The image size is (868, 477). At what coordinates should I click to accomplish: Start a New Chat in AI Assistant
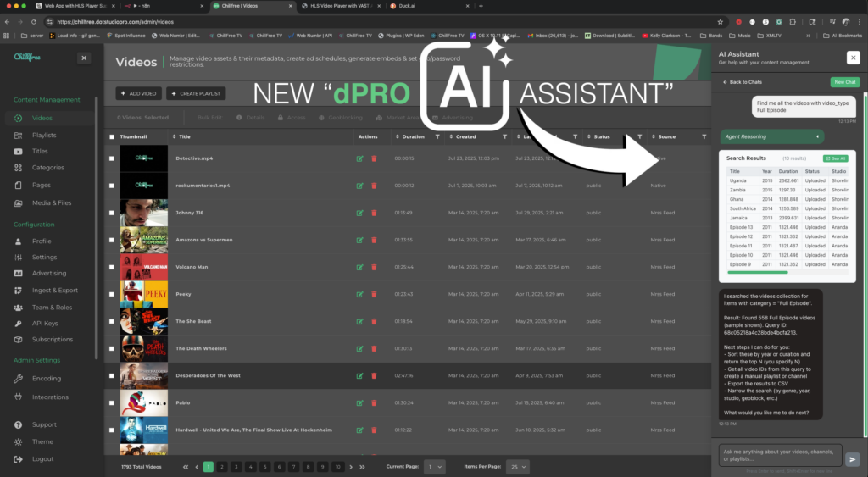(x=844, y=82)
